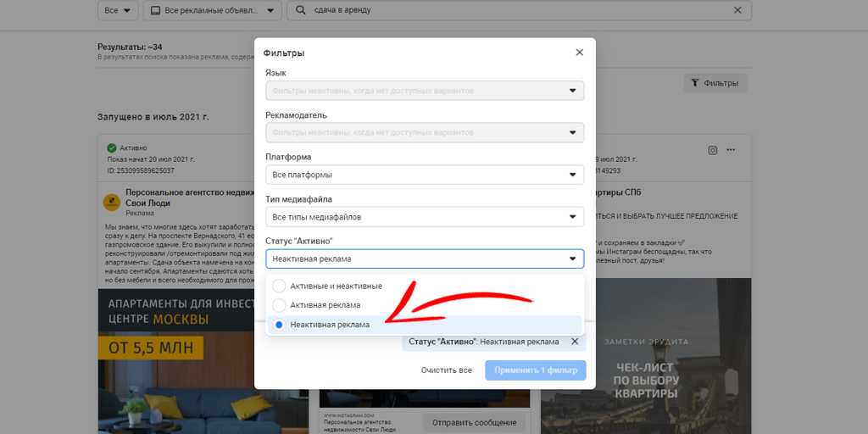This screenshot has width=868, height=434.
Task: Clear the search field with X icon
Action: pyautogui.click(x=737, y=10)
